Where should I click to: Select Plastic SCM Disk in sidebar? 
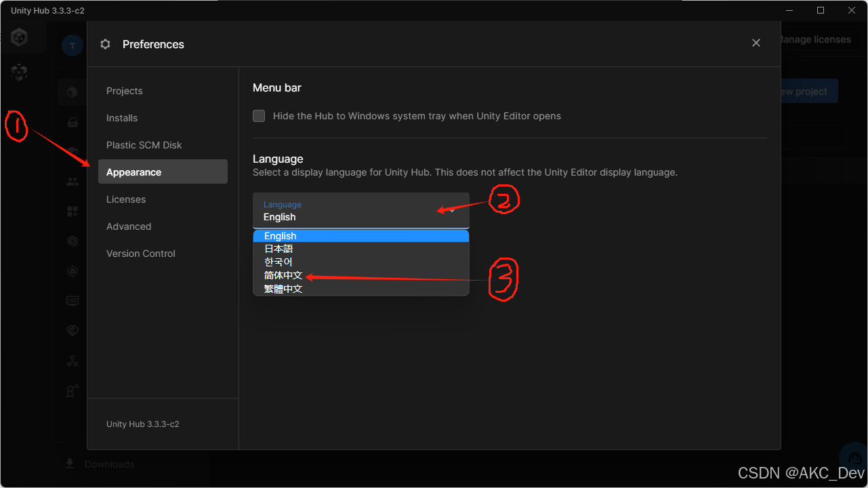163,145
